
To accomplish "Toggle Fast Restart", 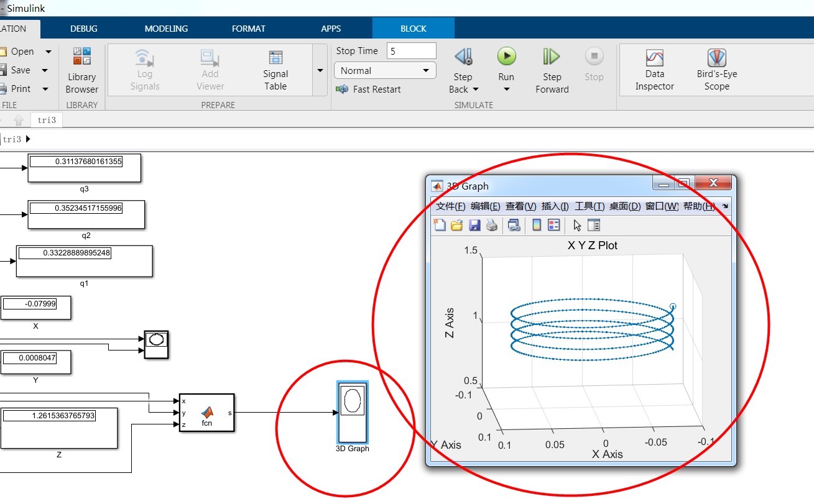I will 368,89.
